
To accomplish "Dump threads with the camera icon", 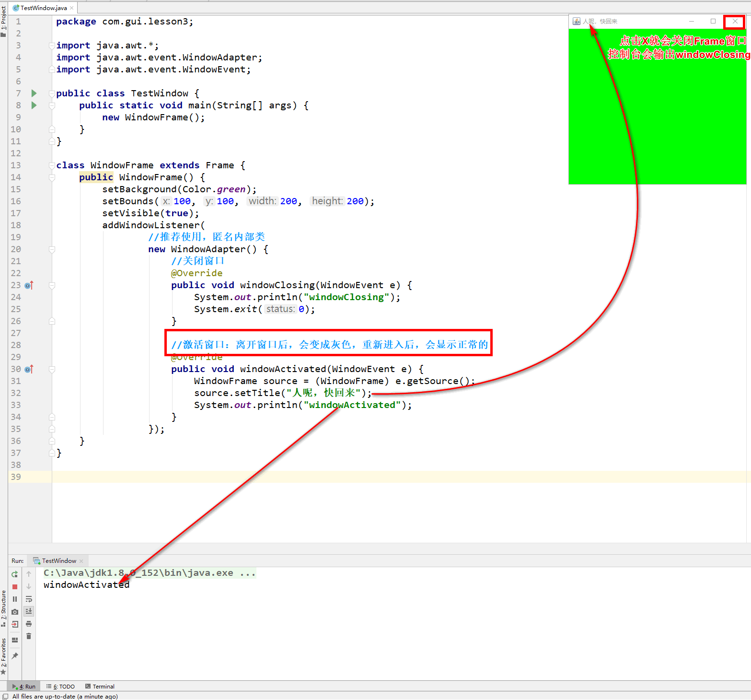I will pos(15,612).
